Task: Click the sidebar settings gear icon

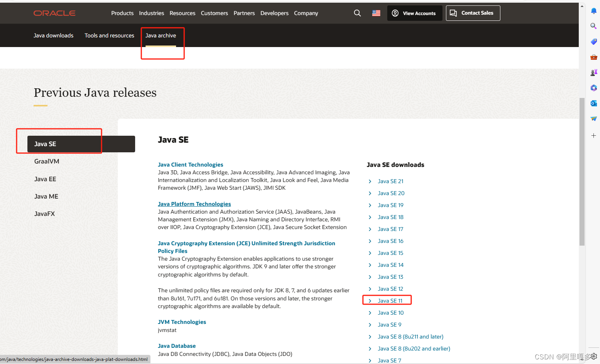Action: (x=594, y=356)
